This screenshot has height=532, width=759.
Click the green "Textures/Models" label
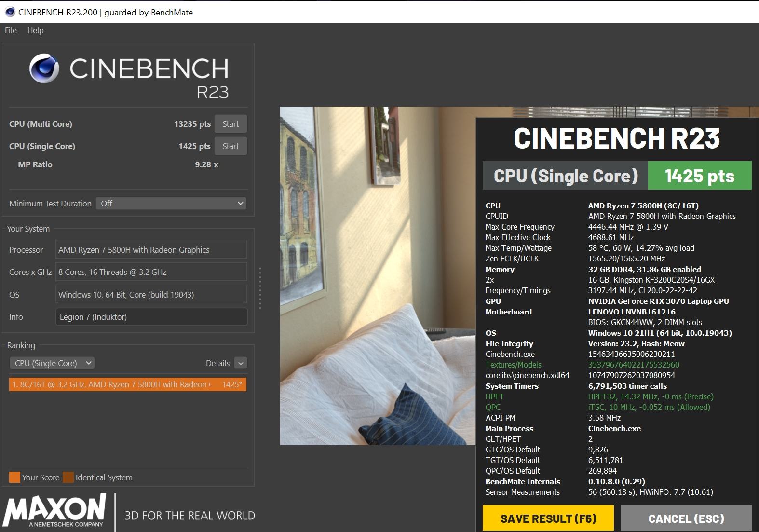514,365
